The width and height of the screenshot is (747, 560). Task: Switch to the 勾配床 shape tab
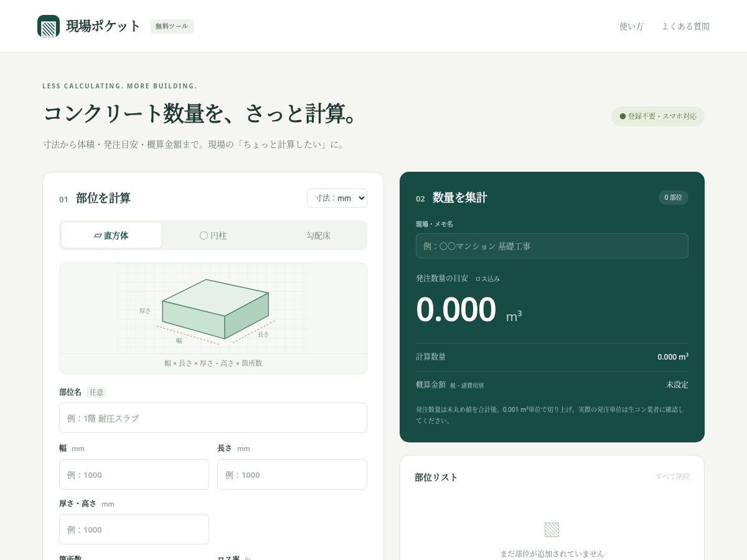coord(318,235)
